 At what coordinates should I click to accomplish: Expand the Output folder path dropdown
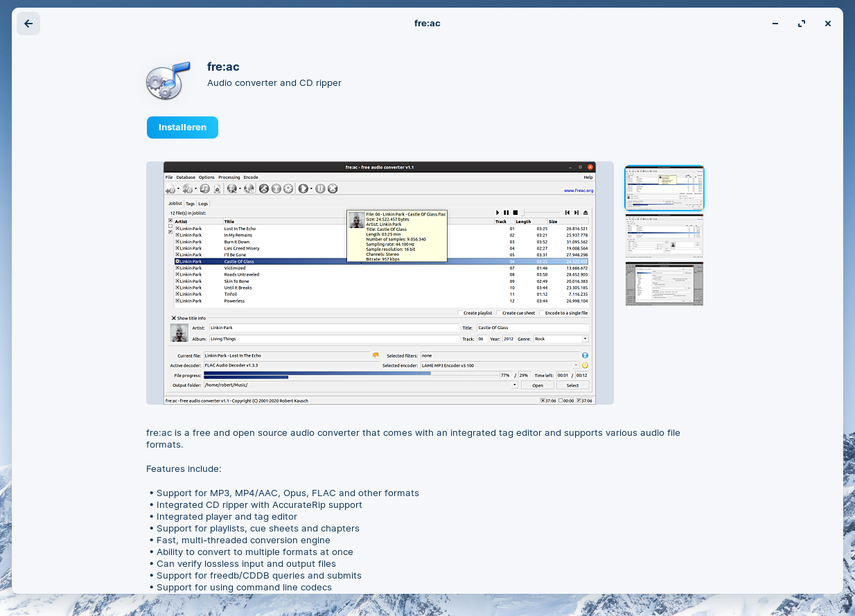[x=514, y=385]
